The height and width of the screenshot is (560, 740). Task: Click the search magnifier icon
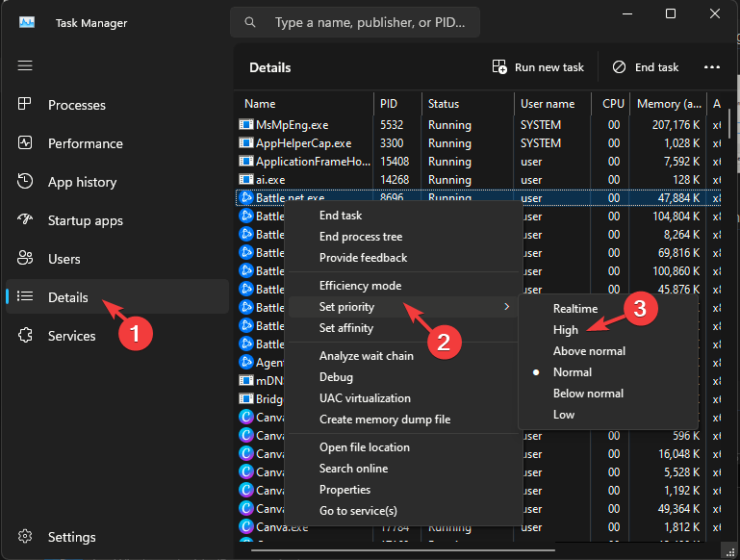pyautogui.click(x=250, y=22)
